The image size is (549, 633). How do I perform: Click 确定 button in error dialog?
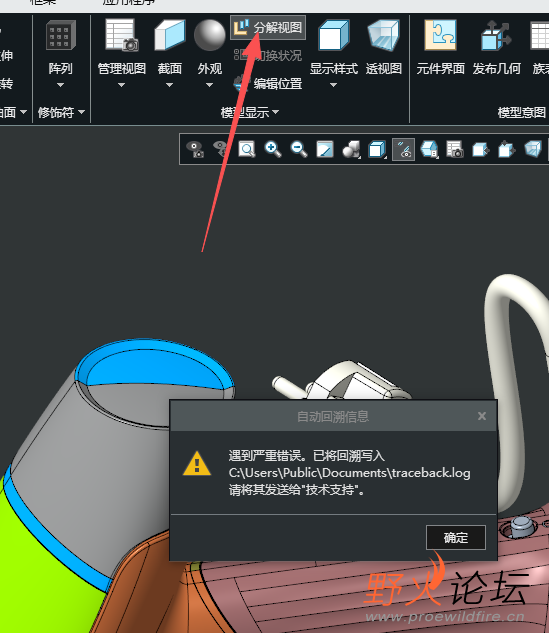coord(456,537)
